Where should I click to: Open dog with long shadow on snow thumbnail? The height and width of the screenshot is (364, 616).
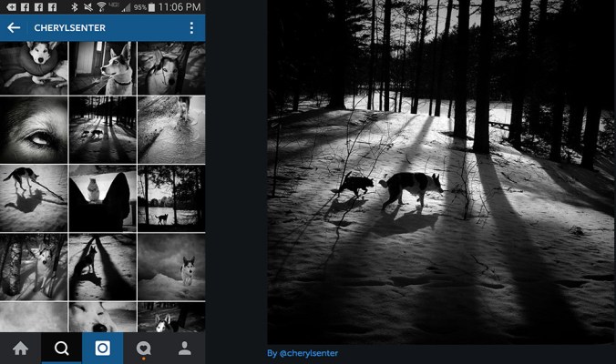[34, 197]
